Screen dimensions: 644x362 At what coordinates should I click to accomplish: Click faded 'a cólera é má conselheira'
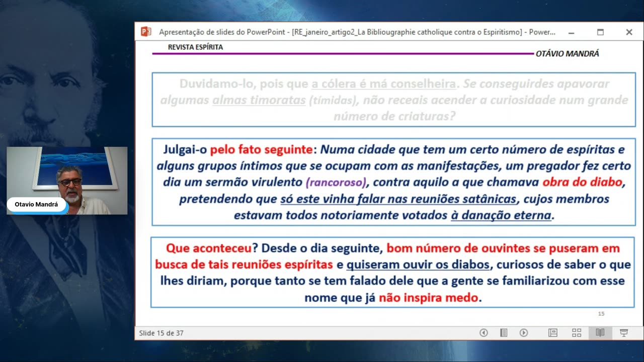tap(384, 83)
